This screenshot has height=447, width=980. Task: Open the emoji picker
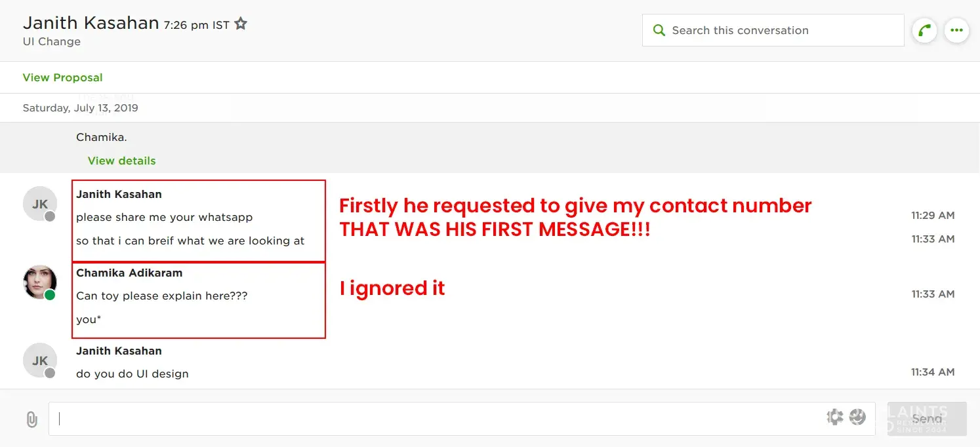point(857,417)
